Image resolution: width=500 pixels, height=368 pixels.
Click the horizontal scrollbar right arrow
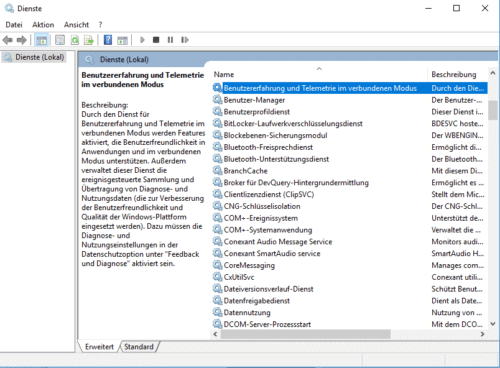click(x=482, y=334)
